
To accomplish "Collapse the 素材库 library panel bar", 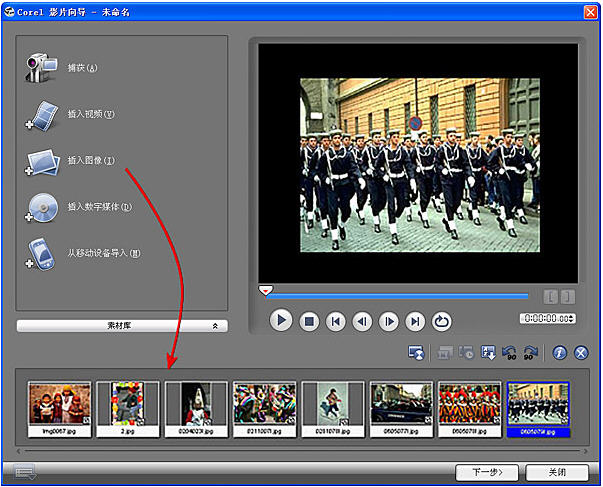I will (x=122, y=326).
